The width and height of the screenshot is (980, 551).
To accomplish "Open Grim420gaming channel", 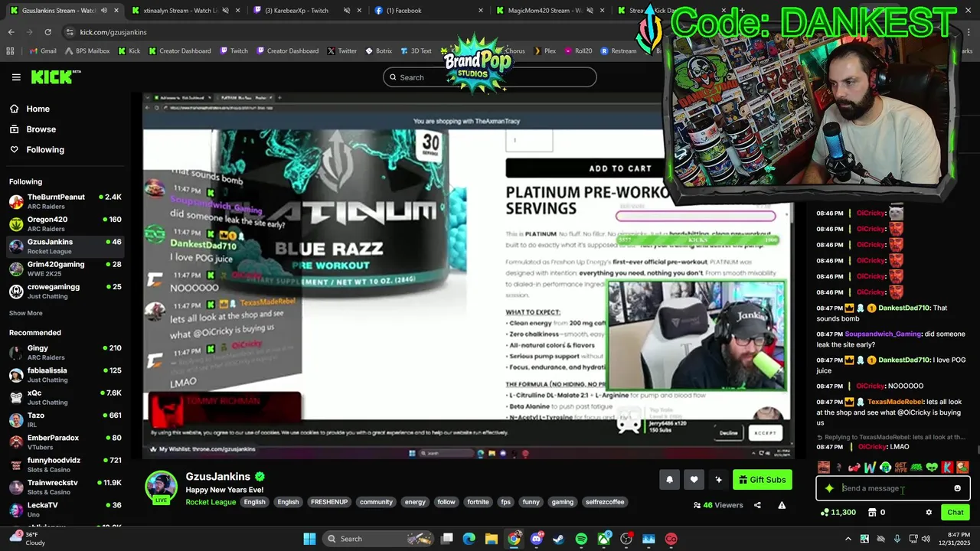I will 65,269.
